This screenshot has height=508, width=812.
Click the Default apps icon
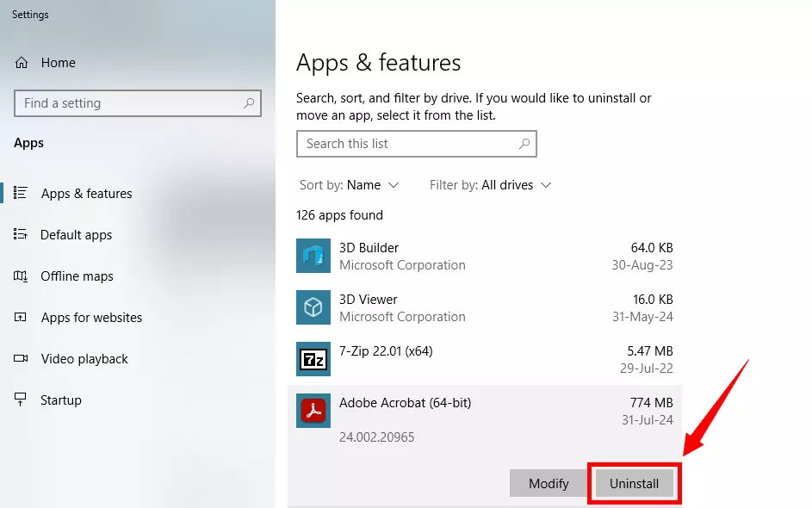tap(21, 234)
